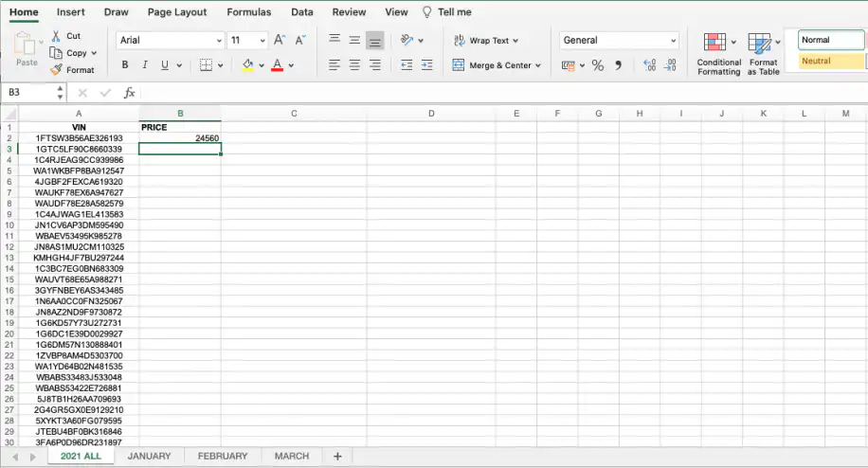Click the formula confirm checkmark icon
This screenshot has height=468, width=868.
coord(105,93)
